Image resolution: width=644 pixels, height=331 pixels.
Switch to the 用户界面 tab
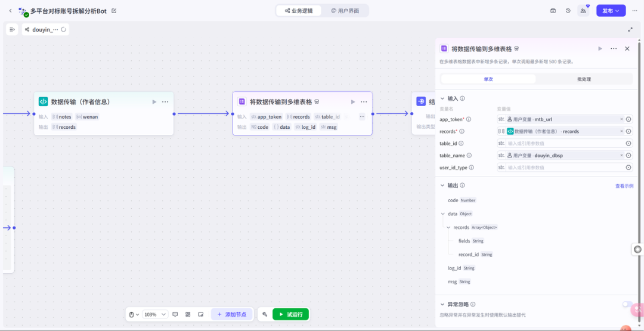[345, 11]
